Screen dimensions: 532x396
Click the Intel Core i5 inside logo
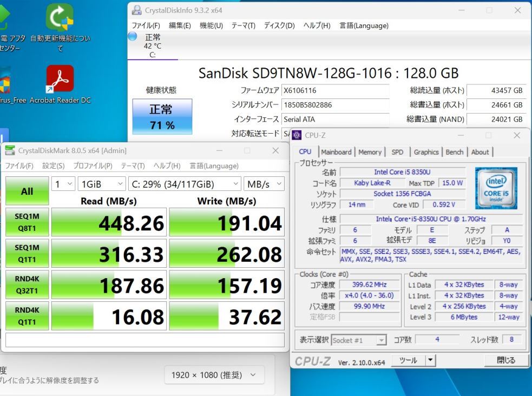tap(496, 188)
